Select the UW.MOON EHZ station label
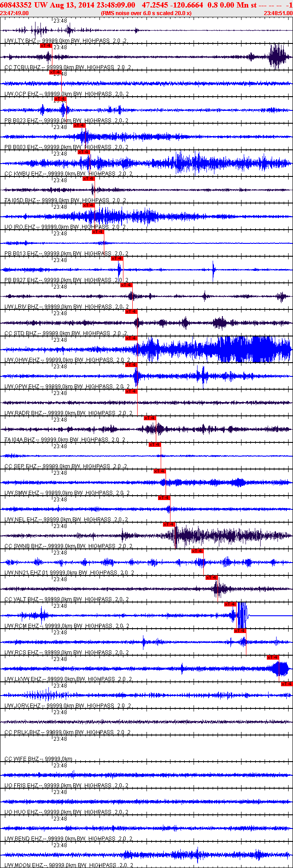The width and height of the screenshot is (293, 868). pos(21,865)
